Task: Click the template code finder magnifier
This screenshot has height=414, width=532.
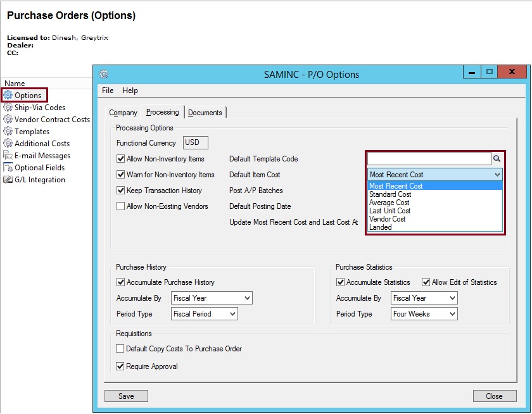Action: pyautogui.click(x=497, y=159)
